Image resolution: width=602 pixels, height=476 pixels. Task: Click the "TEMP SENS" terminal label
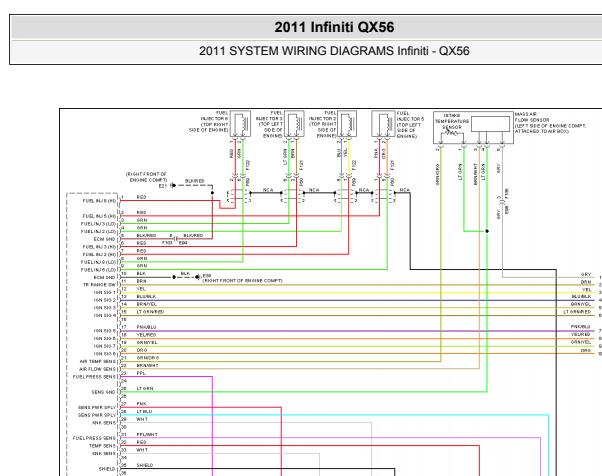click(102, 446)
